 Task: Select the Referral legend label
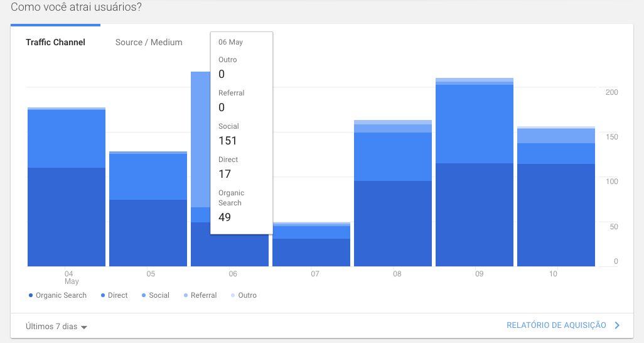coord(203,295)
